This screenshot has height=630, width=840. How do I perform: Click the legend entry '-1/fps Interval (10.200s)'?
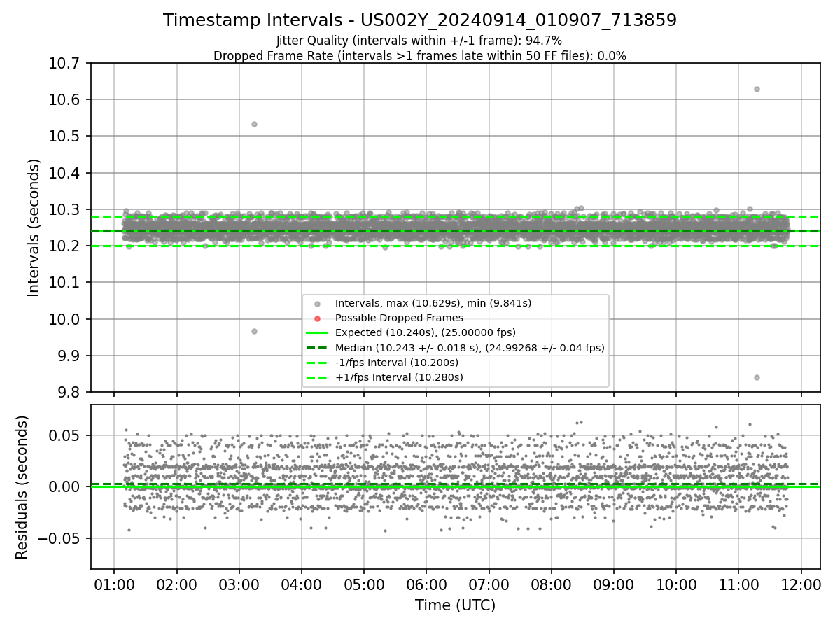click(x=397, y=363)
